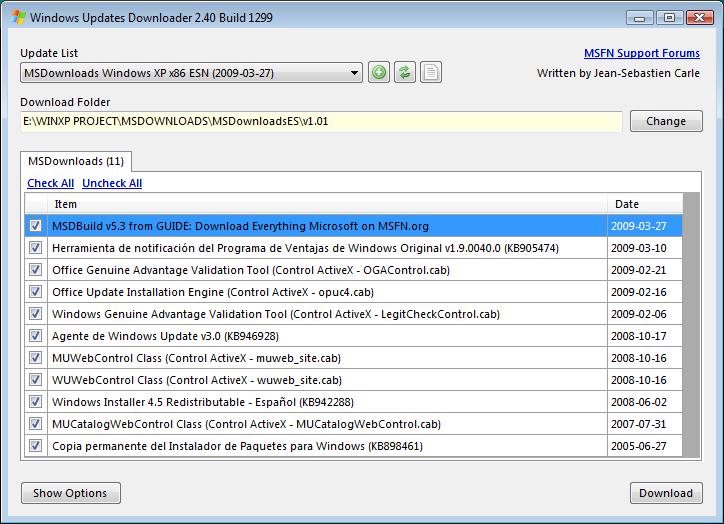Open the MSFN Support Forums link
Screen dimensions: 724x524
pyautogui.click(x=642, y=53)
